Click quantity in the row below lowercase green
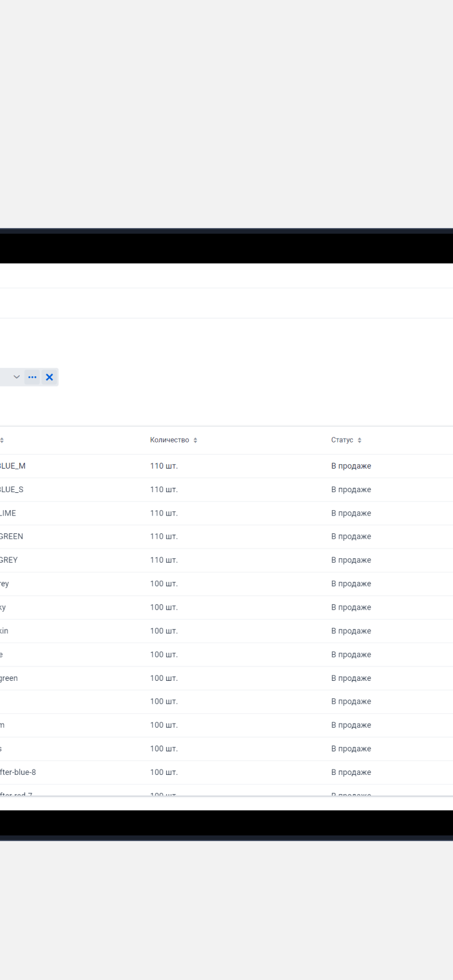The image size is (453, 980). 164,702
